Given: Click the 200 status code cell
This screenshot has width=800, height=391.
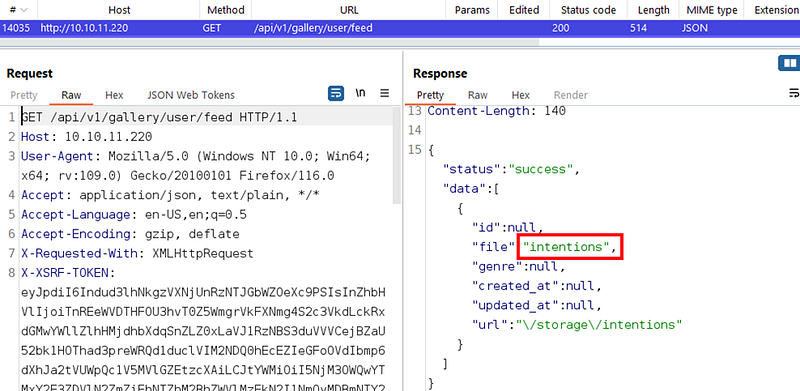Looking at the screenshot, I should 561,28.
